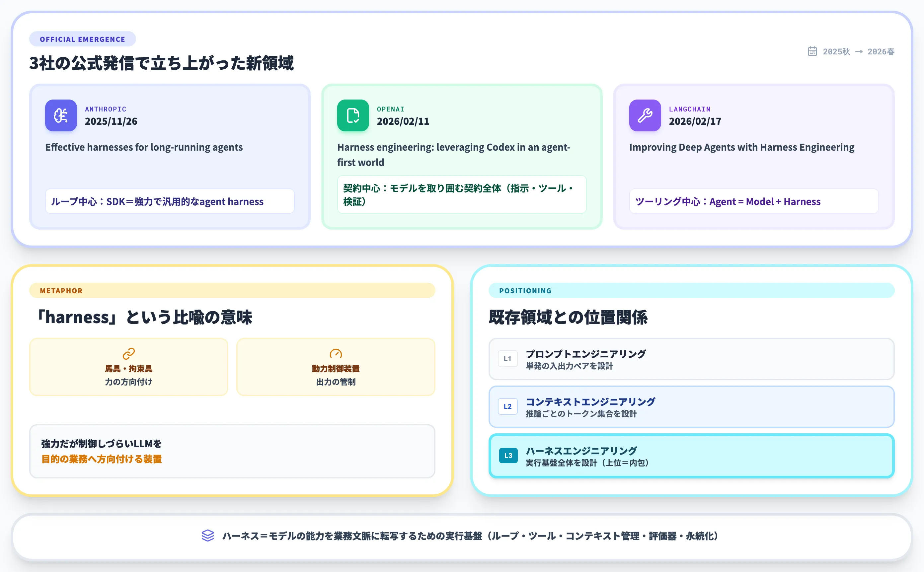
Task: Click the heading 既存領域との位置関係
Action: pyautogui.click(x=568, y=317)
